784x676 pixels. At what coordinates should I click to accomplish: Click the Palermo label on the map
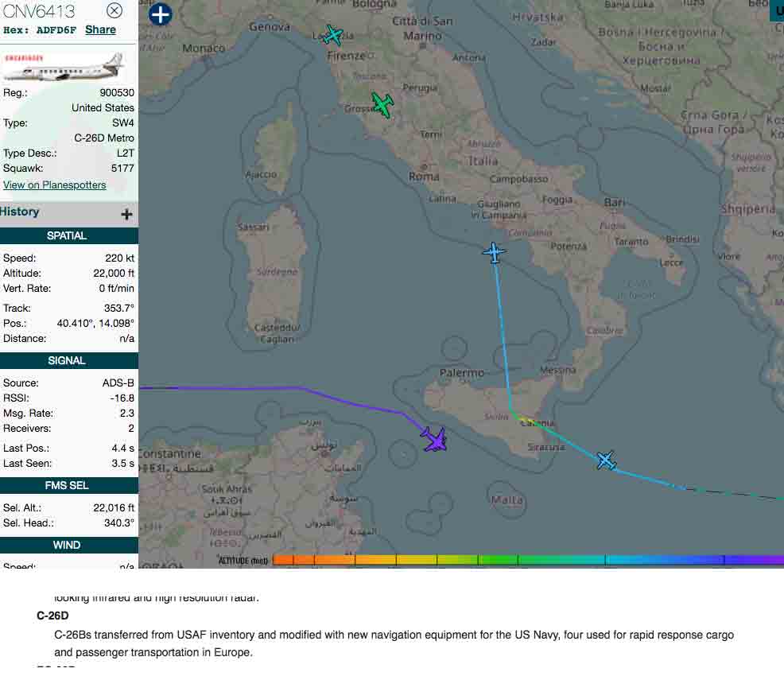click(x=461, y=373)
